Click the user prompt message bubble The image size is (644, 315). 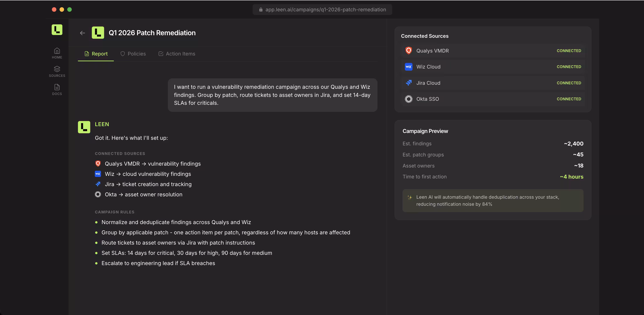point(272,95)
